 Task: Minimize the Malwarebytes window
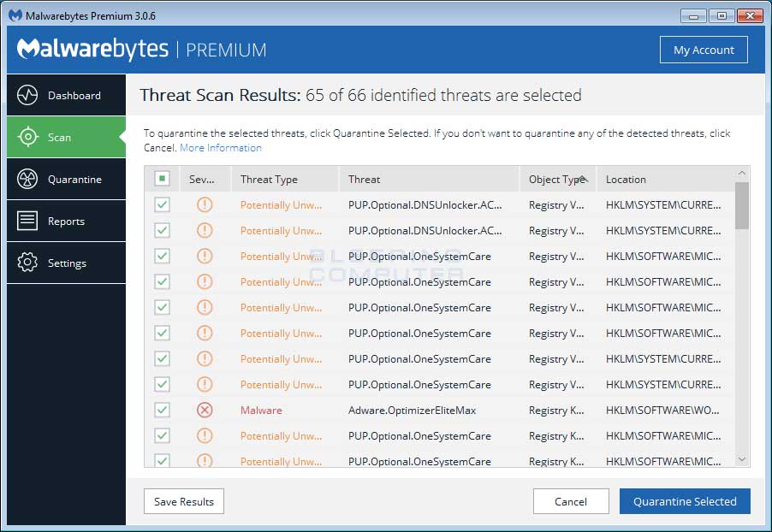coord(693,16)
